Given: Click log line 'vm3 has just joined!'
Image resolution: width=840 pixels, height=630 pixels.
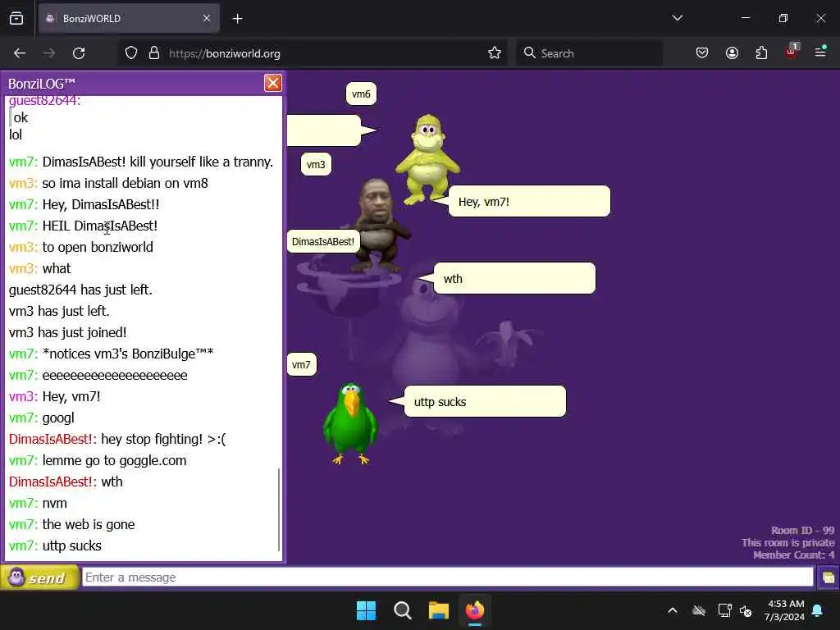Looking at the screenshot, I should (x=67, y=333).
